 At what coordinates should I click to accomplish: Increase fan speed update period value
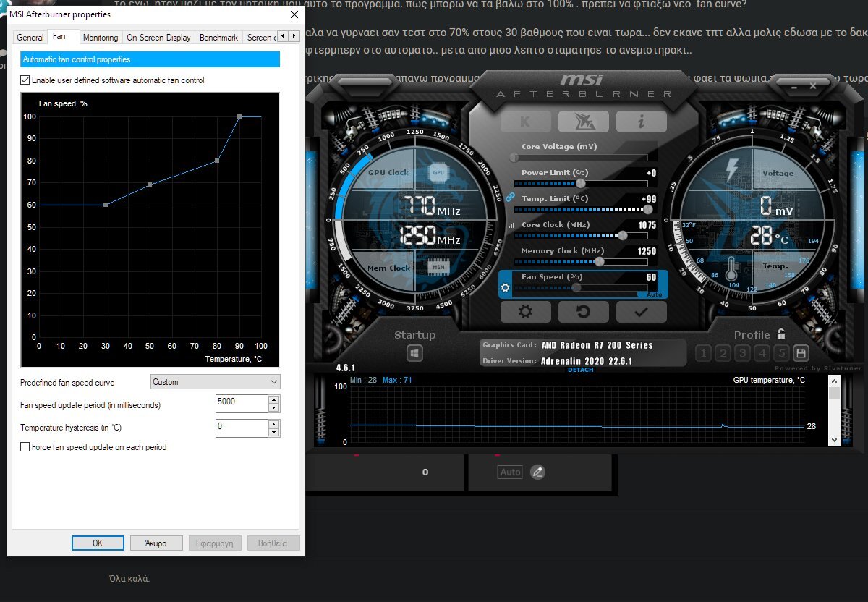click(x=273, y=400)
